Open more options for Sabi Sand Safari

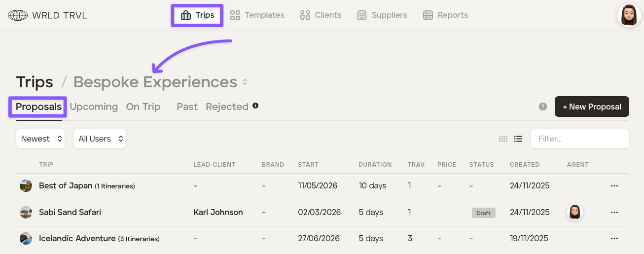pyautogui.click(x=614, y=213)
